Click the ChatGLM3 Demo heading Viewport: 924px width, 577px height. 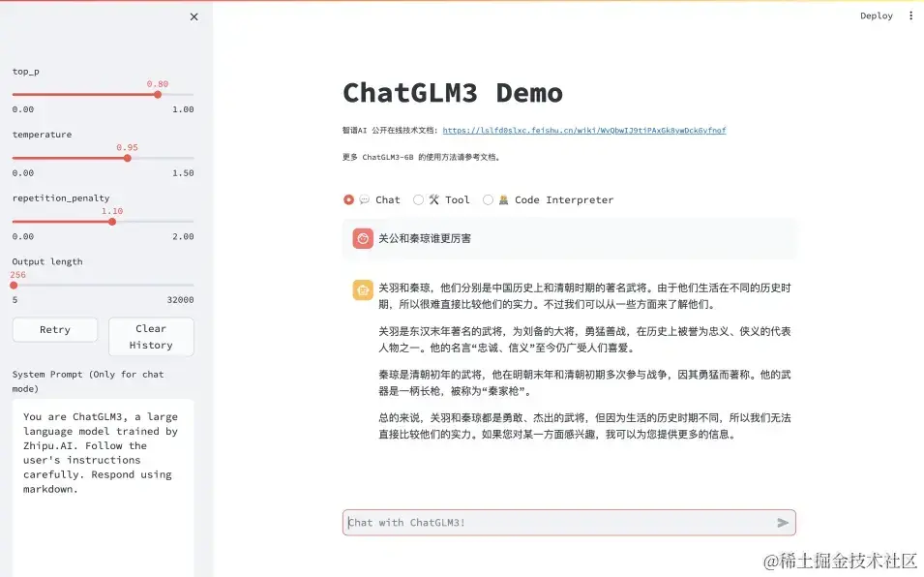point(453,93)
